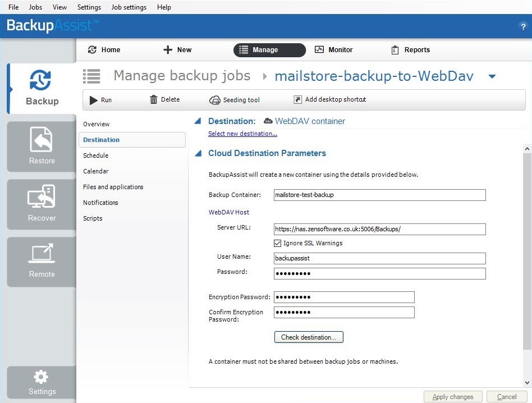
Task: Open the backup job name dropdown arrow
Action: coord(492,76)
